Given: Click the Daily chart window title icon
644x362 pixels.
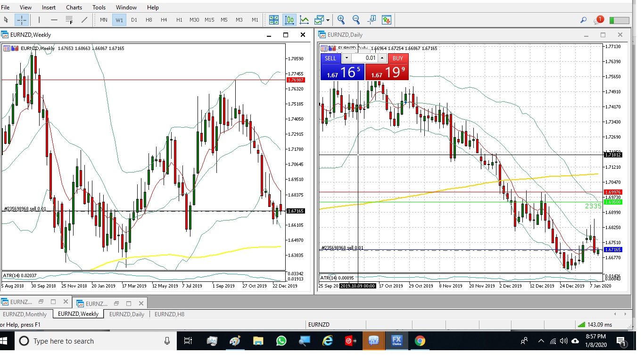Looking at the screenshot, I should [x=322, y=34].
